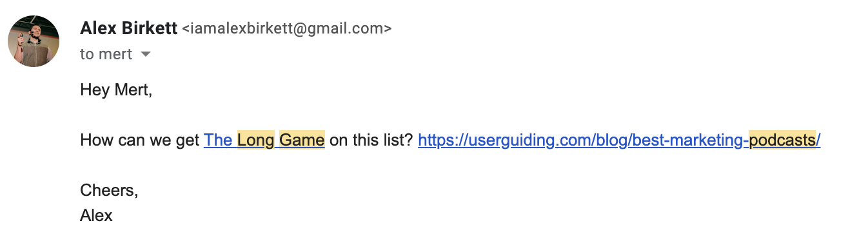
Task: Click the word "The" in the link
Action: point(218,140)
